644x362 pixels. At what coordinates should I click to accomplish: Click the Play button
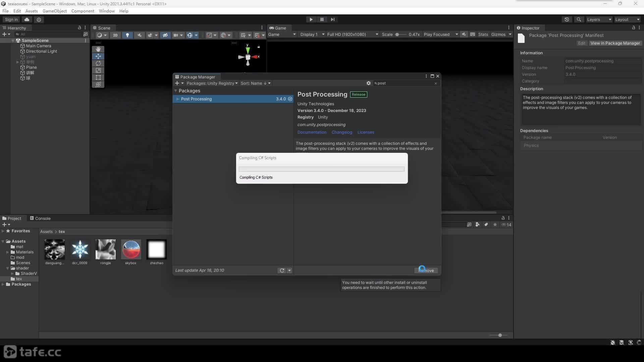click(x=311, y=19)
